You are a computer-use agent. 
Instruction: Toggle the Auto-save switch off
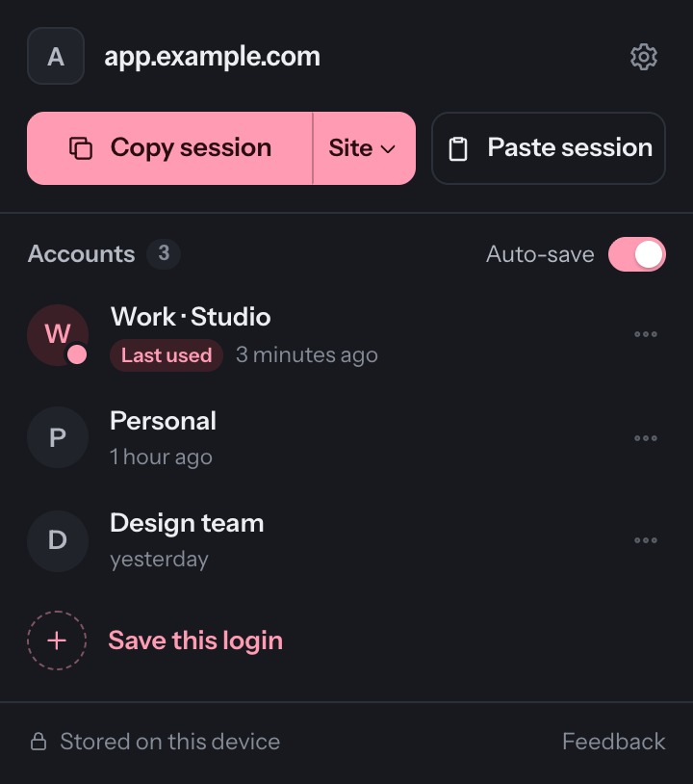pyautogui.click(x=636, y=254)
